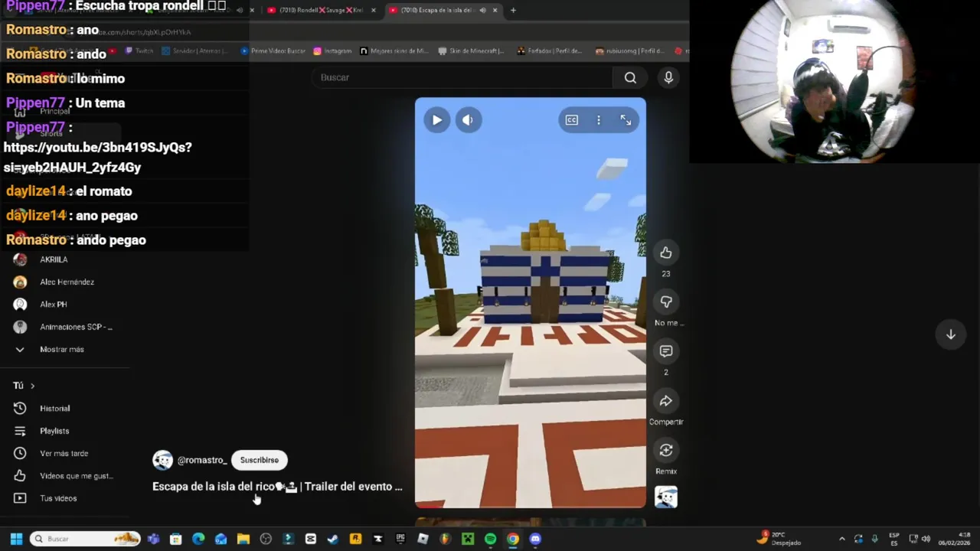
Task: Open Alec Hernández subscription channel
Action: click(67, 282)
